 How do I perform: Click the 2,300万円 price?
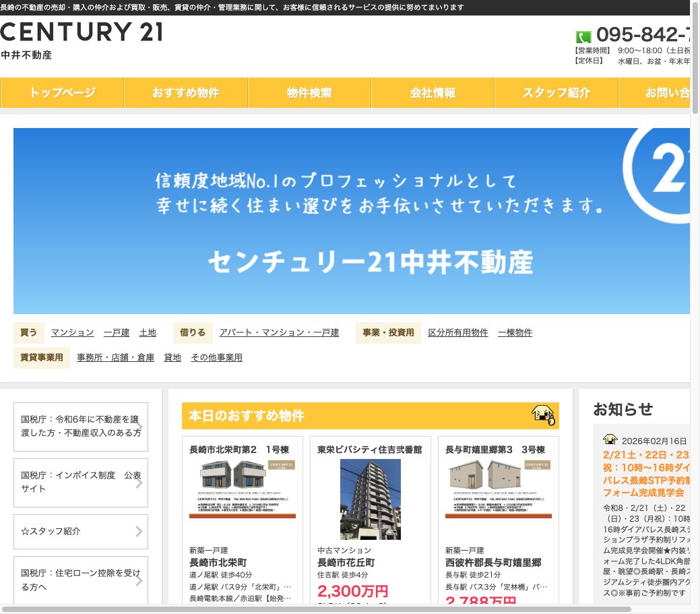click(352, 591)
